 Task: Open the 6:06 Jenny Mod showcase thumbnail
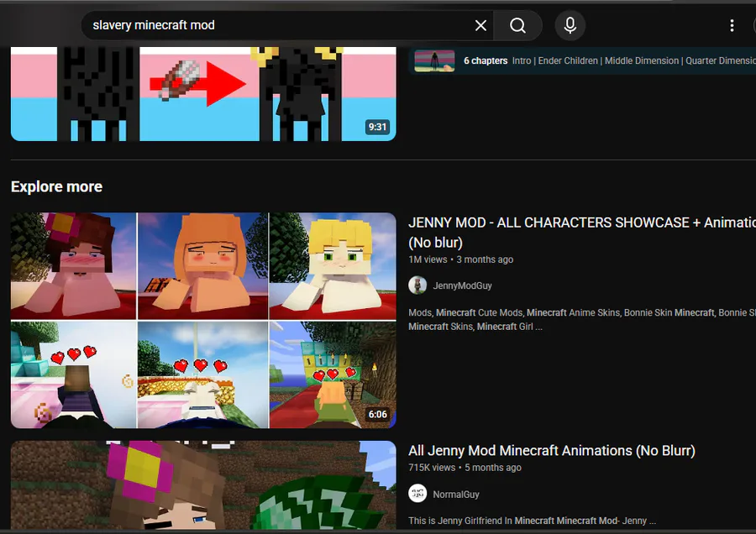pyautogui.click(x=203, y=321)
